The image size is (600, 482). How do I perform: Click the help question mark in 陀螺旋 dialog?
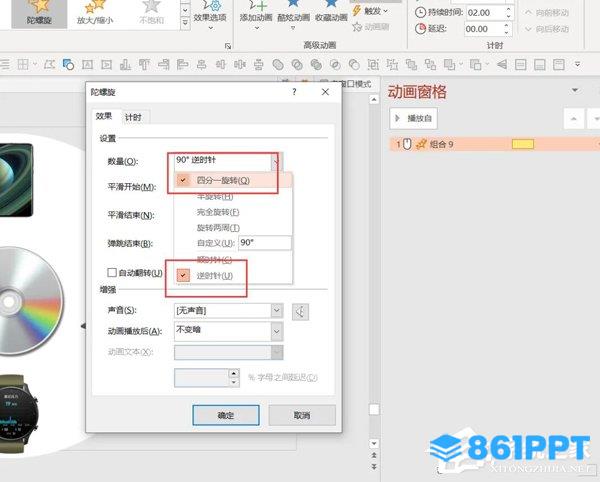coord(294,92)
